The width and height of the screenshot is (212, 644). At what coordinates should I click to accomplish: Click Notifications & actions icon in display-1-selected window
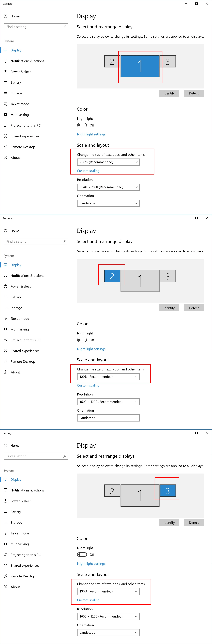coord(5,61)
